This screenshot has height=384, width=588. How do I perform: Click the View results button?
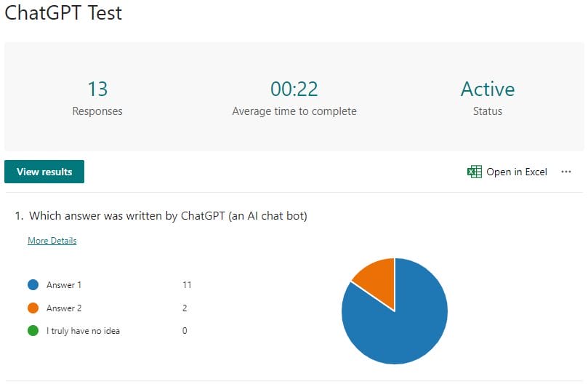pyautogui.click(x=44, y=172)
